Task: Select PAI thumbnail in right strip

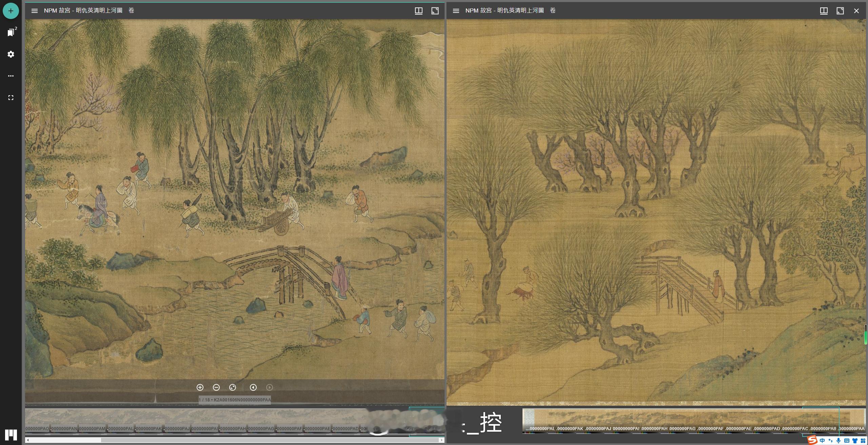Action: point(626,421)
